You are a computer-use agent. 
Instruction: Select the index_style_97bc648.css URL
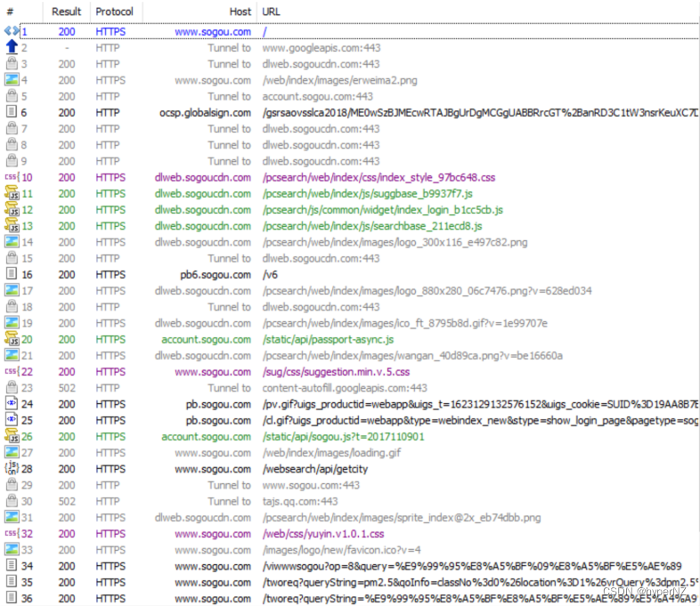click(x=378, y=177)
